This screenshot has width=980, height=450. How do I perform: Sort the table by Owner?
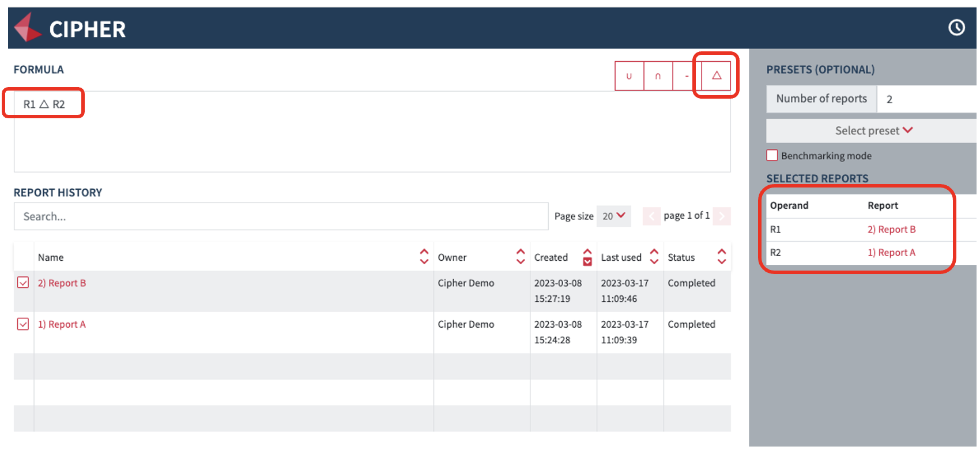pyautogui.click(x=521, y=257)
